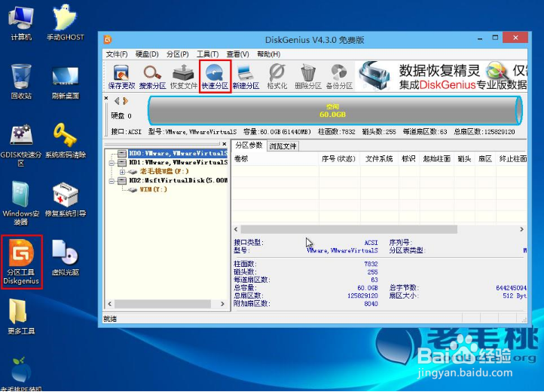Select HD1 VMware disk in tree
This screenshot has height=392, width=544.
coord(178,162)
